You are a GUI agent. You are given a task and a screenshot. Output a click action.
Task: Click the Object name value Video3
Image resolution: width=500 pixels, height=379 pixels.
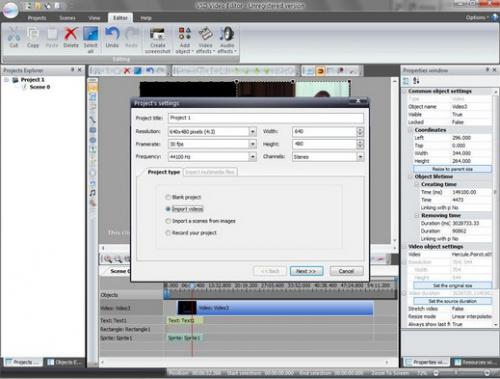[x=460, y=107]
